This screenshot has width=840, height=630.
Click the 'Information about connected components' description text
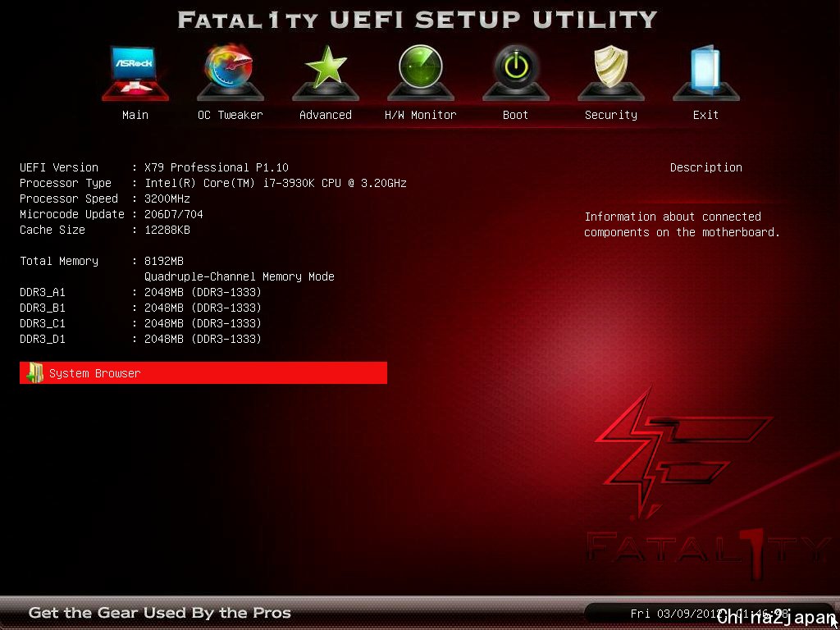tap(682, 225)
